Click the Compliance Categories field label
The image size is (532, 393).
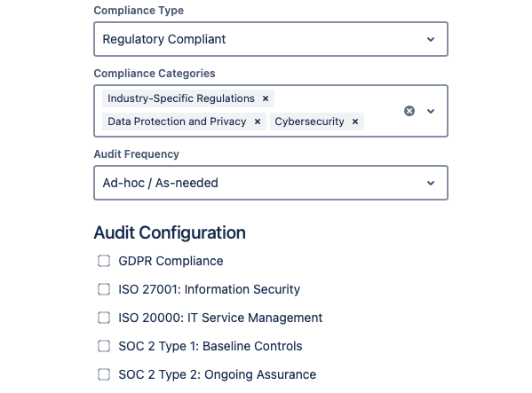tap(155, 74)
